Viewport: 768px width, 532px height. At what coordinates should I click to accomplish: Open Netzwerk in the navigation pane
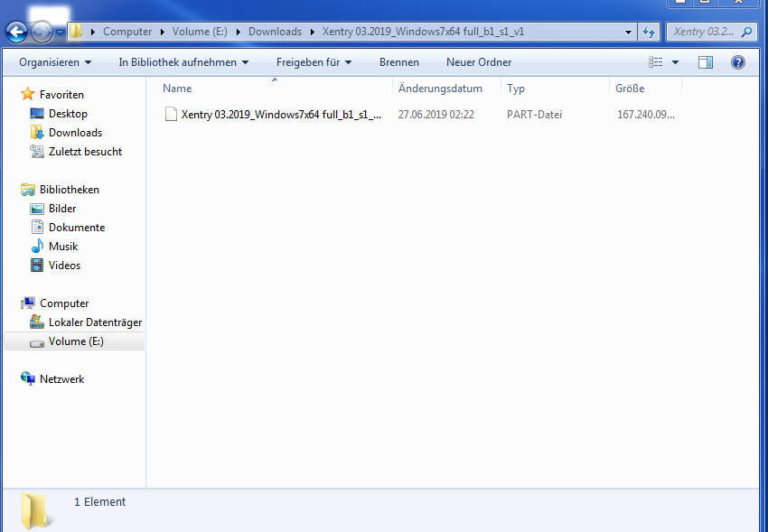tap(61, 379)
